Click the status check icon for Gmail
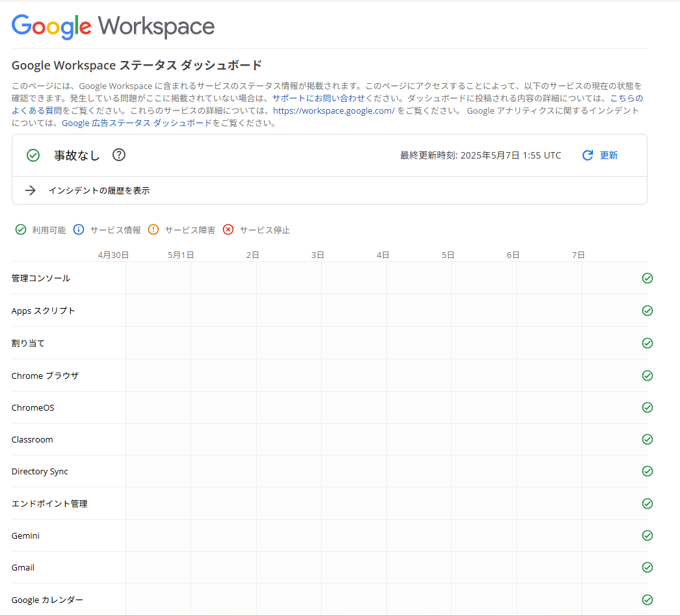 point(647,567)
